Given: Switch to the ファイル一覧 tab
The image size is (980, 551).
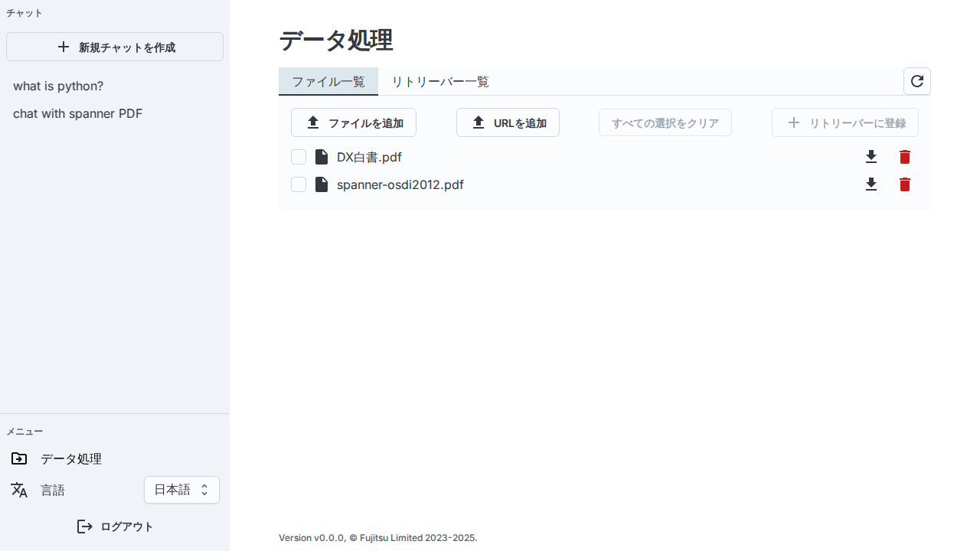Looking at the screenshot, I should tap(328, 81).
